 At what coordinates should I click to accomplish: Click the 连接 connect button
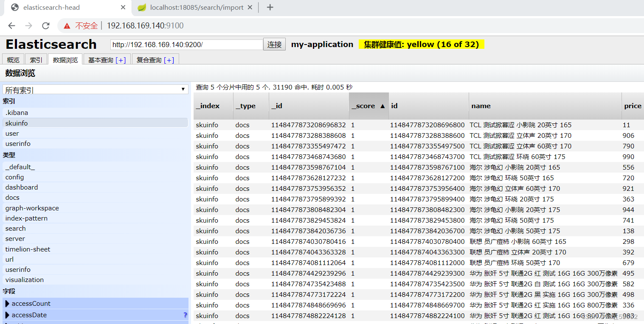[x=275, y=45]
